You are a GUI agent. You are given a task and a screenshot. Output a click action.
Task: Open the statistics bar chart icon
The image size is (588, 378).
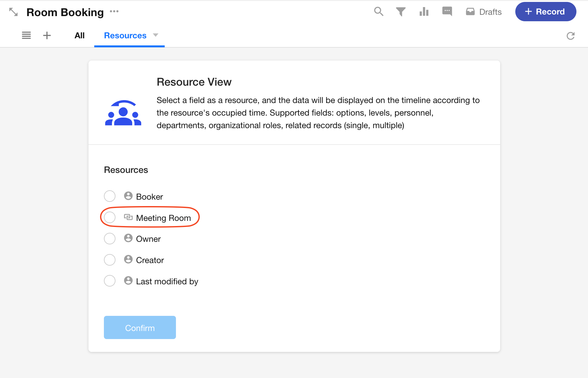(x=424, y=12)
